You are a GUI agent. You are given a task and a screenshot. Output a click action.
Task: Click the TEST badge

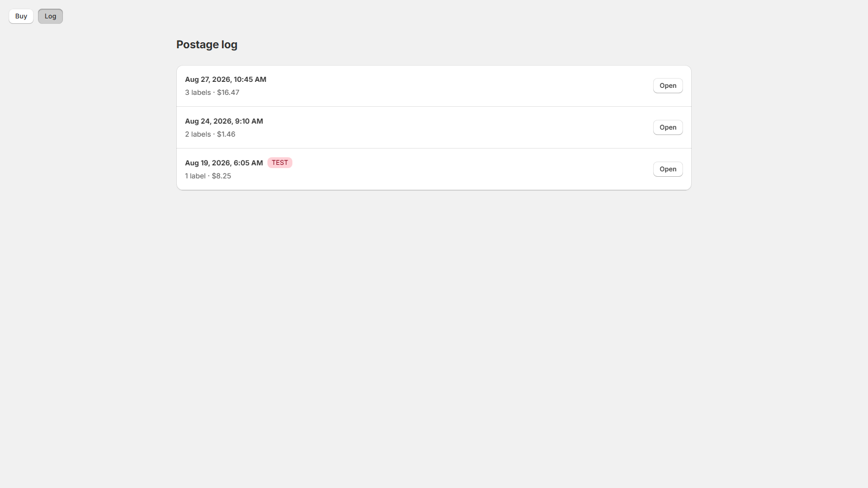pos(280,163)
